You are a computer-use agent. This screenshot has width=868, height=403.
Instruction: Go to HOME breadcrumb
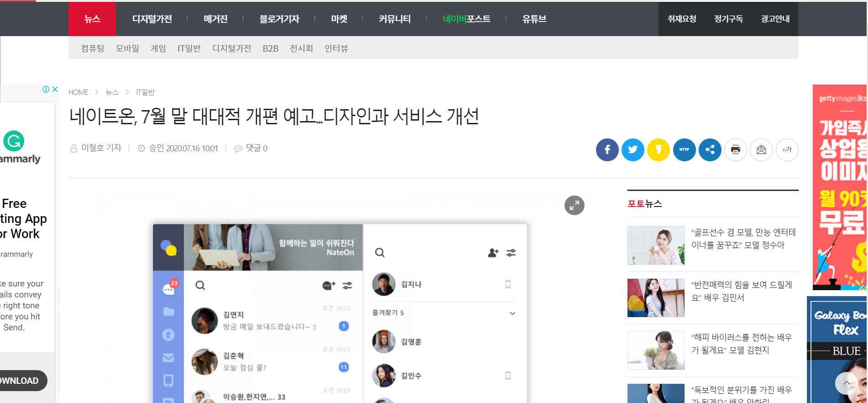point(78,92)
